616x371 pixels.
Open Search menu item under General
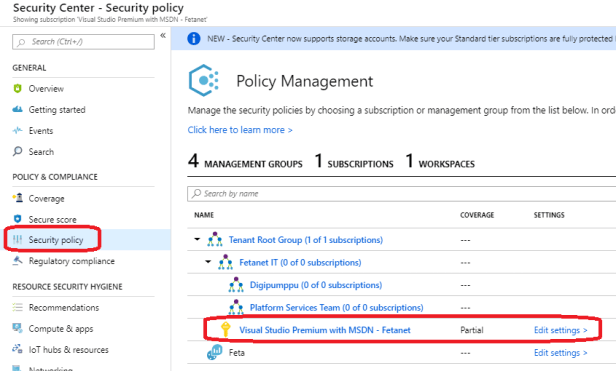tap(41, 152)
